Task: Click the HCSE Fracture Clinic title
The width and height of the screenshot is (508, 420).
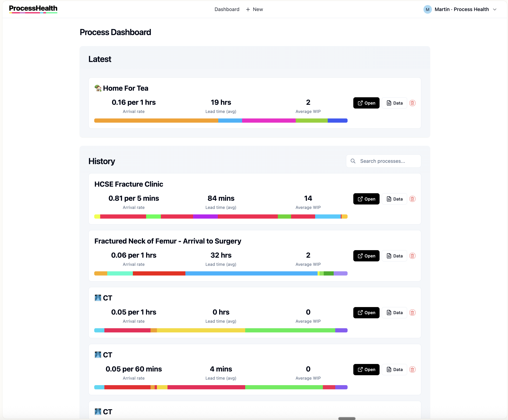Action: click(129, 184)
